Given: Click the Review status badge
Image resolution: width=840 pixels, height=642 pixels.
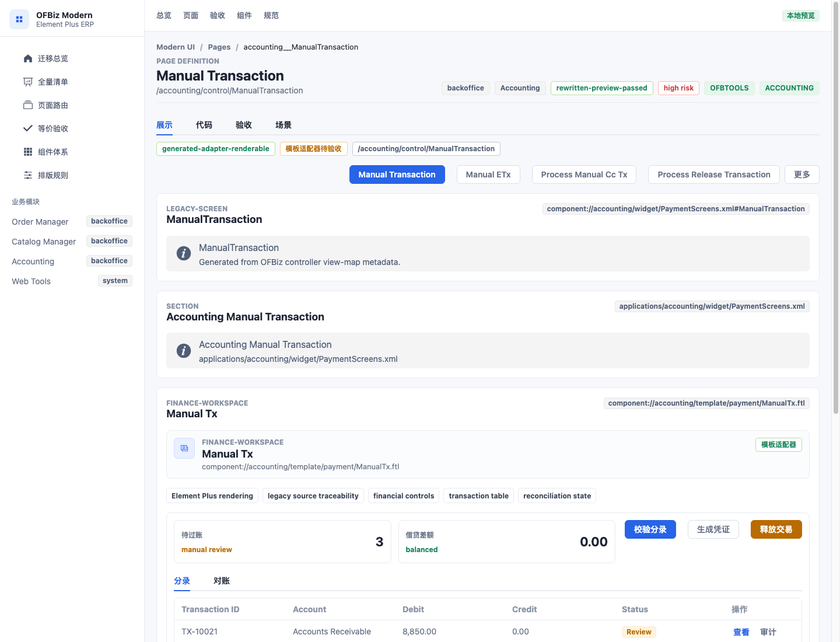Looking at the screenshot, I should (639, 632).
